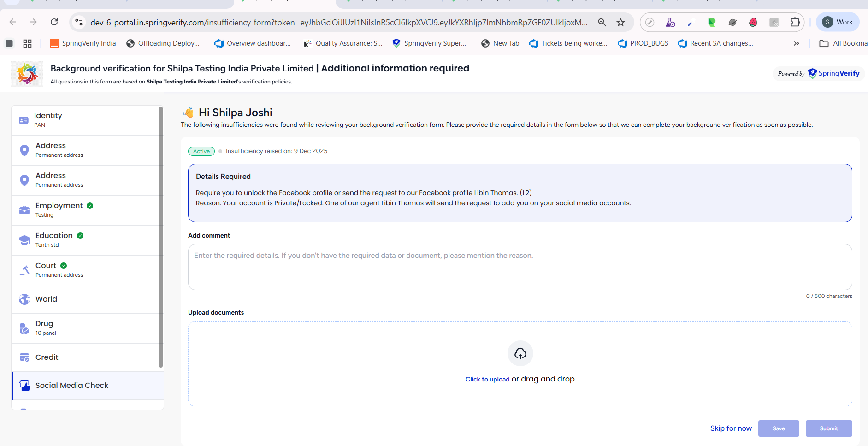
Task: Click the Drug 10 panel pill icon
Action: [24, 328]
